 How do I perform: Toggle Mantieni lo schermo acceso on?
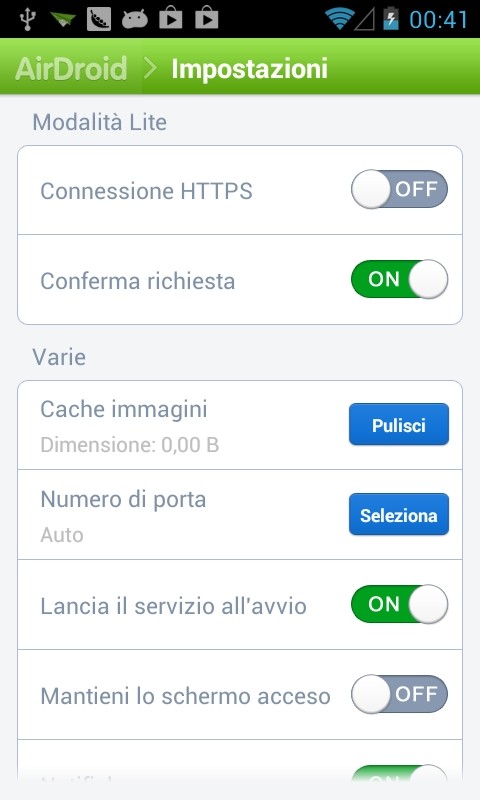pos(399,694)
